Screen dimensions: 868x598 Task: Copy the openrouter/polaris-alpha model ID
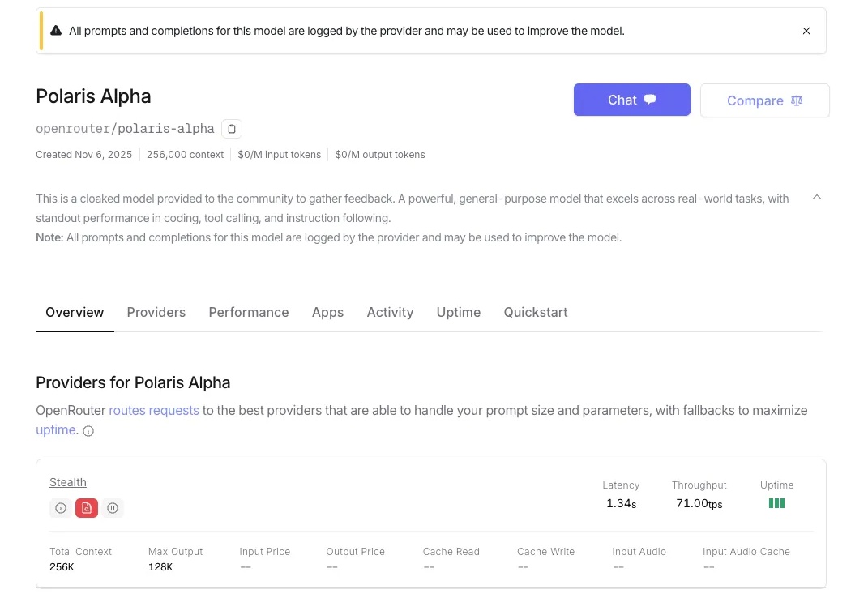pos(232,129)
